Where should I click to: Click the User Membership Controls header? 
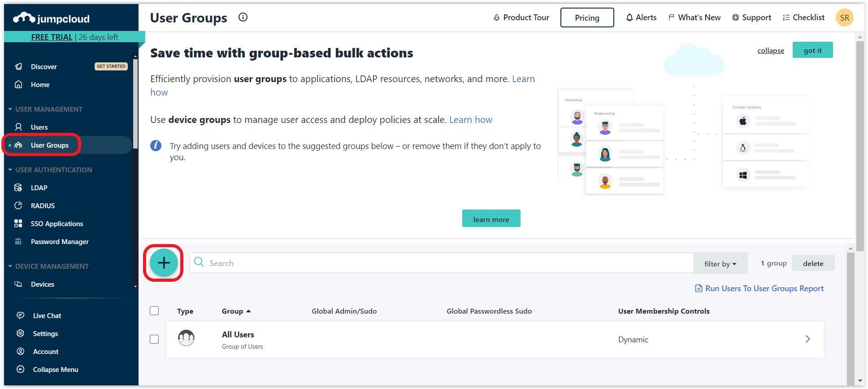point(664,311)
